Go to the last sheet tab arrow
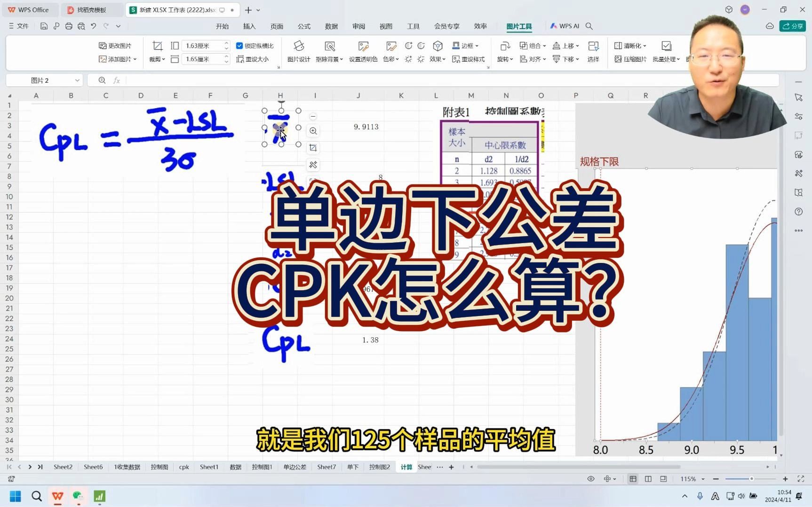 40,467
